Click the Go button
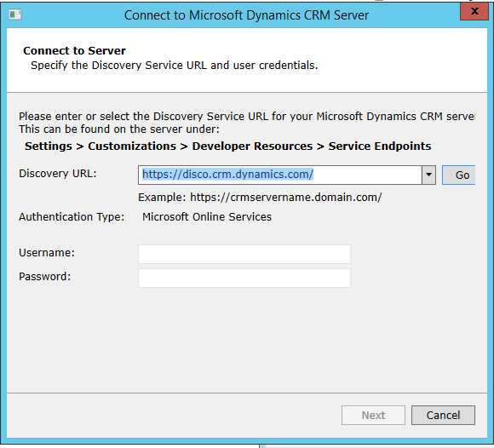494x448 pixels. (459, 175)
